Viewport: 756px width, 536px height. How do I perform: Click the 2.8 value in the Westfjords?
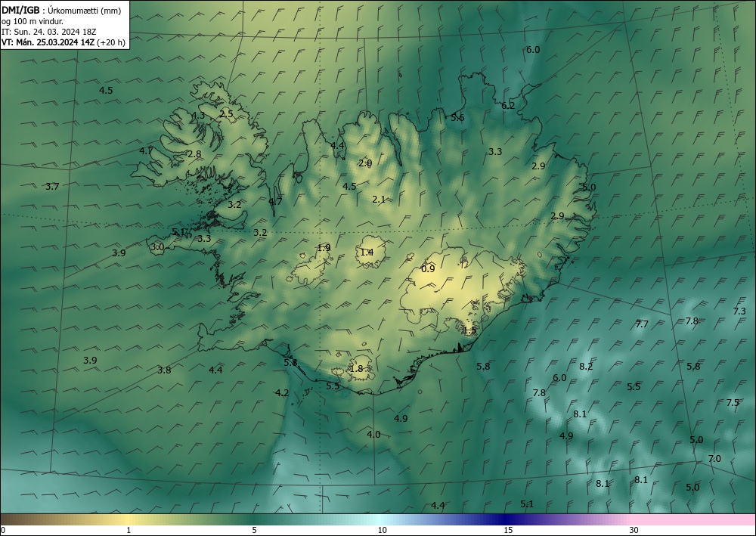click(x=194, y=154)
